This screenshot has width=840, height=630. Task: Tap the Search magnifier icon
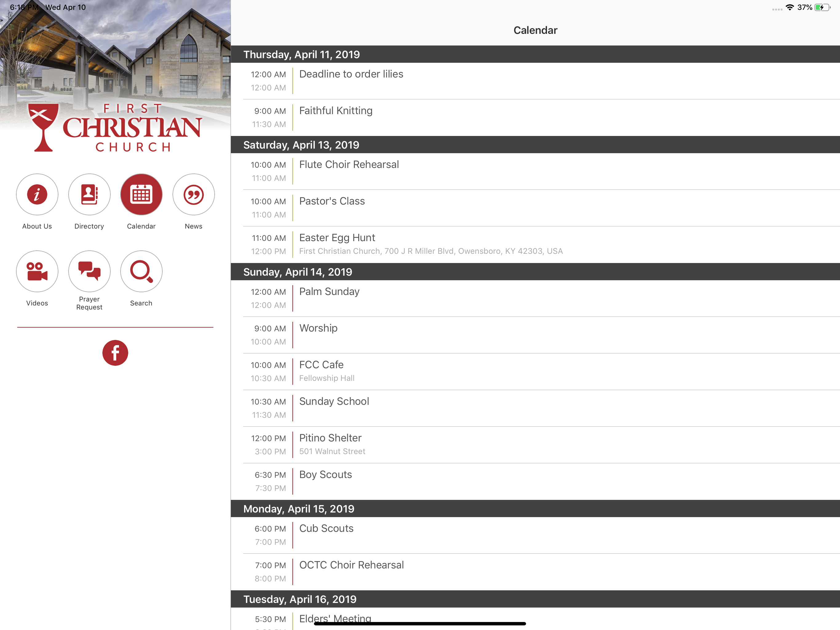[x=141, y=271]
